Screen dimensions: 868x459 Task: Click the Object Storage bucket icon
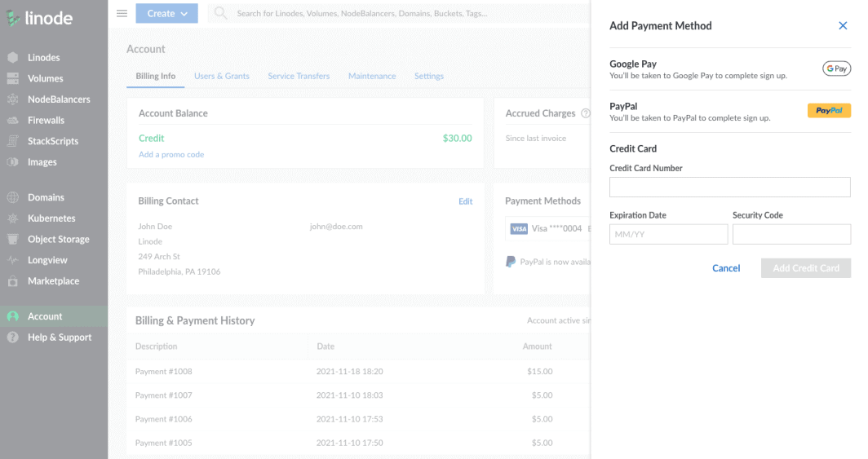tap(12, 240)
